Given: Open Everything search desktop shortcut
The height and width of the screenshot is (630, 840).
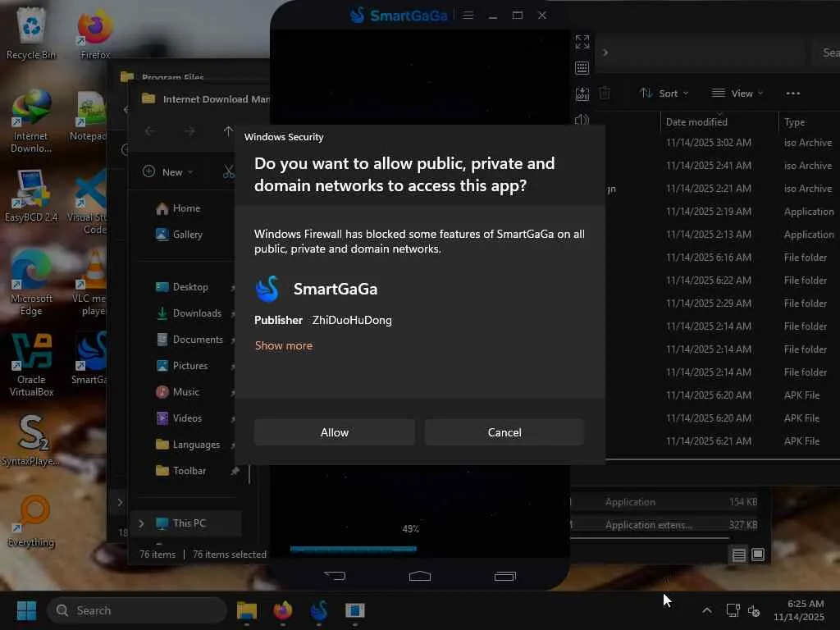Looking at the screenshot, I should 31,522.
